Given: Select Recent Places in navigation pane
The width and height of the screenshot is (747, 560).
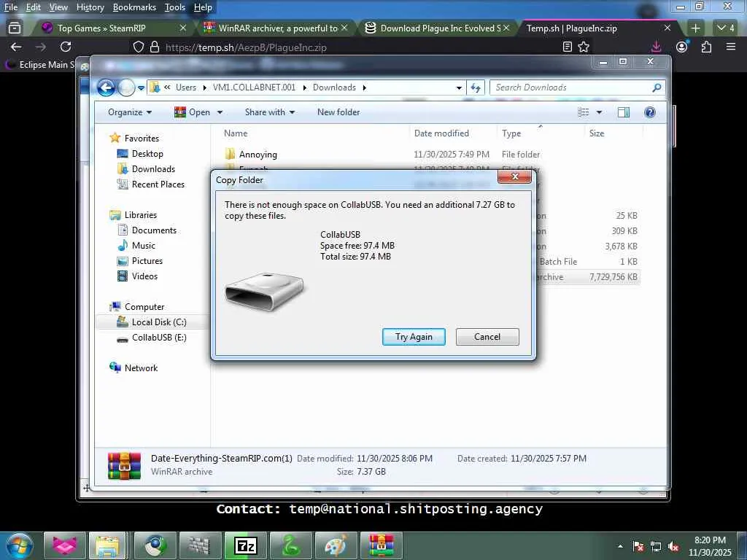Looking at the screenshot, I should (x=158, y=184).
